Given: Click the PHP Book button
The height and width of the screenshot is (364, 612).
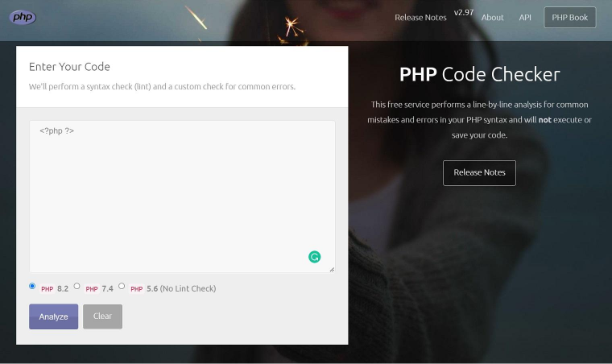Looking at the screenshot, I should [570, 17].
